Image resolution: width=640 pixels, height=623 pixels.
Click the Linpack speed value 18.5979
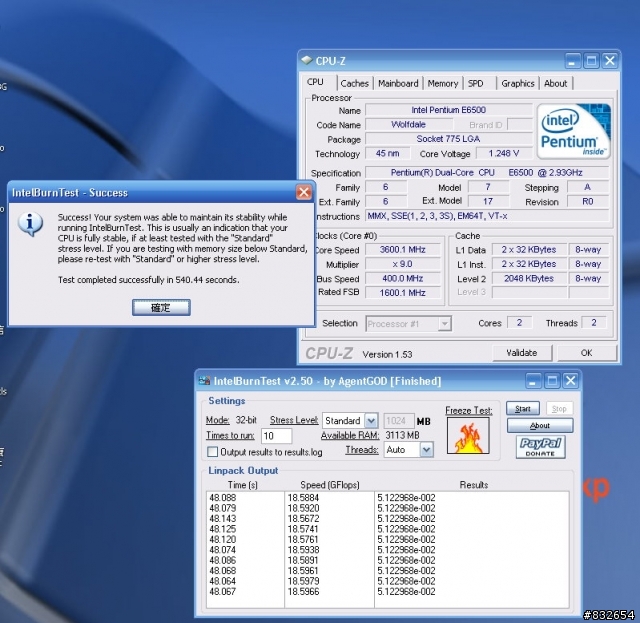pos(303,581)
